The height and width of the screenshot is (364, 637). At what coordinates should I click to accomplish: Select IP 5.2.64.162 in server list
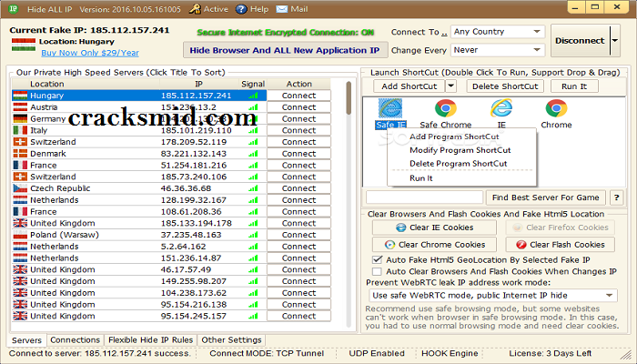183,247
